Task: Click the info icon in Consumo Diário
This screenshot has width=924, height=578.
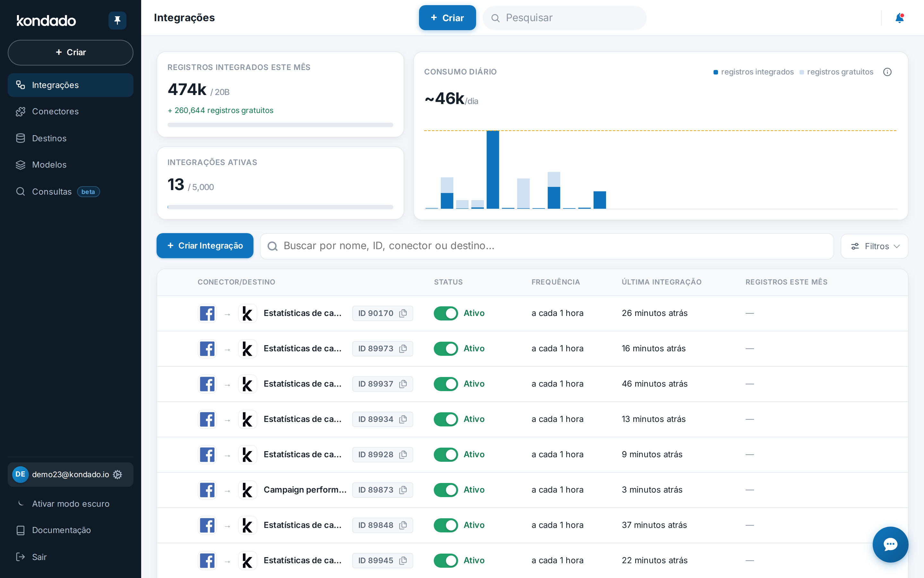Action: coord(887,72)
